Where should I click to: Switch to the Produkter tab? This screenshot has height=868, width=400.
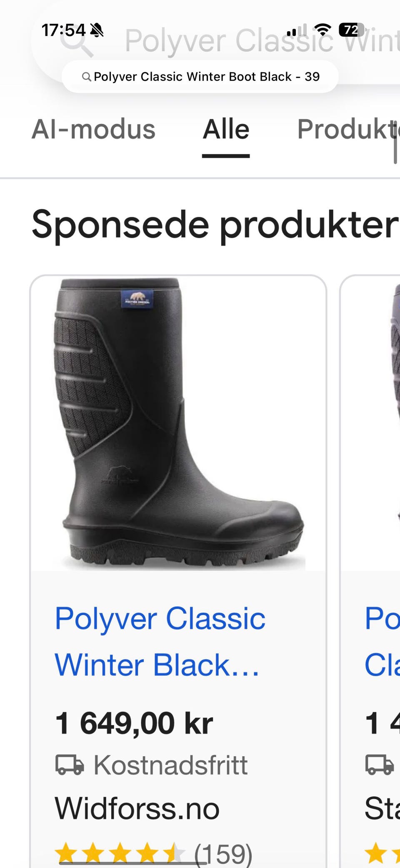pyautogui.click(x=348, y=129)
